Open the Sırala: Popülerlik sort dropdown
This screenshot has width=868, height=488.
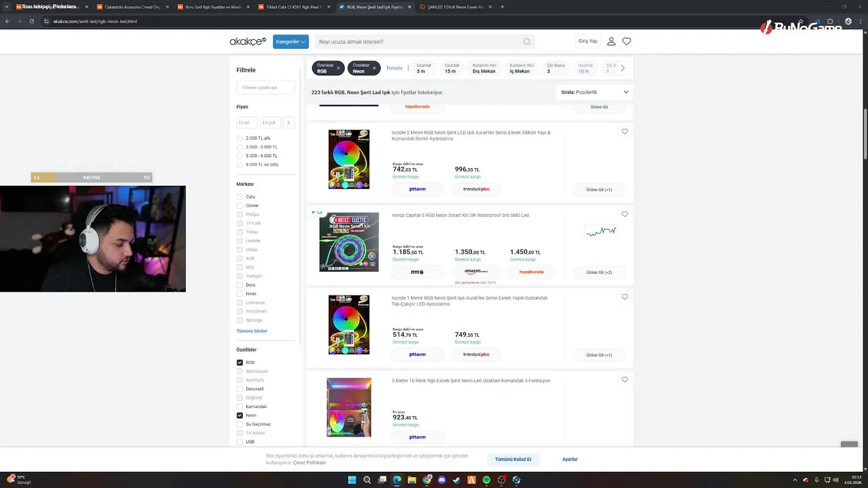click(x=595, y=92)
